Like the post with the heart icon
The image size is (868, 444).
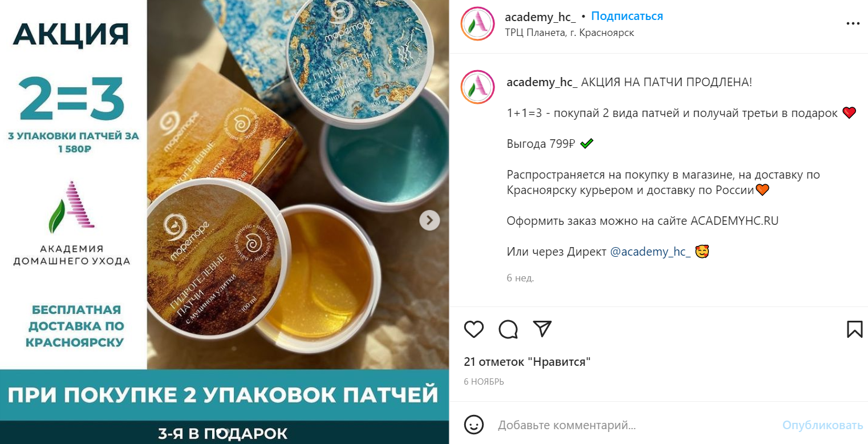474,329
